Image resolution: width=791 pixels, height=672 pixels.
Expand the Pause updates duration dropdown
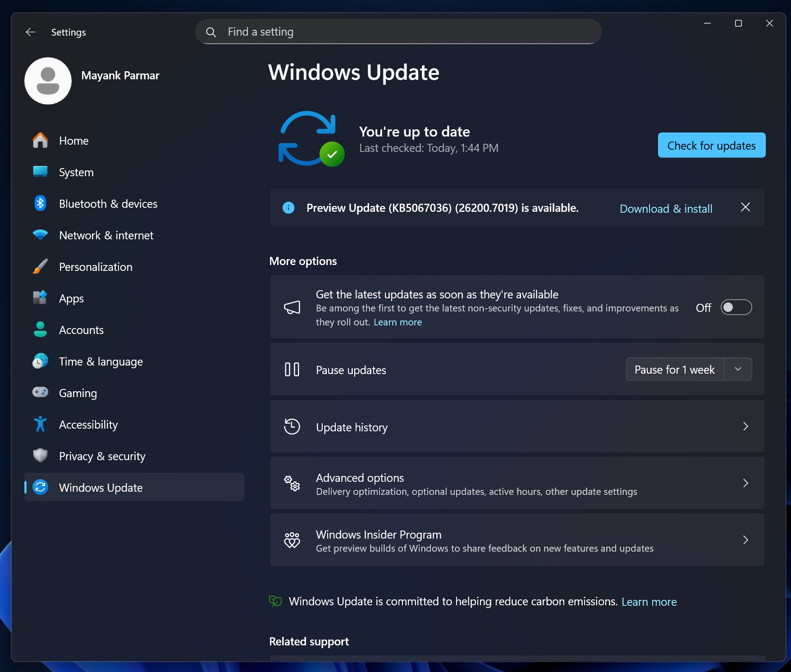coord(738,369)
